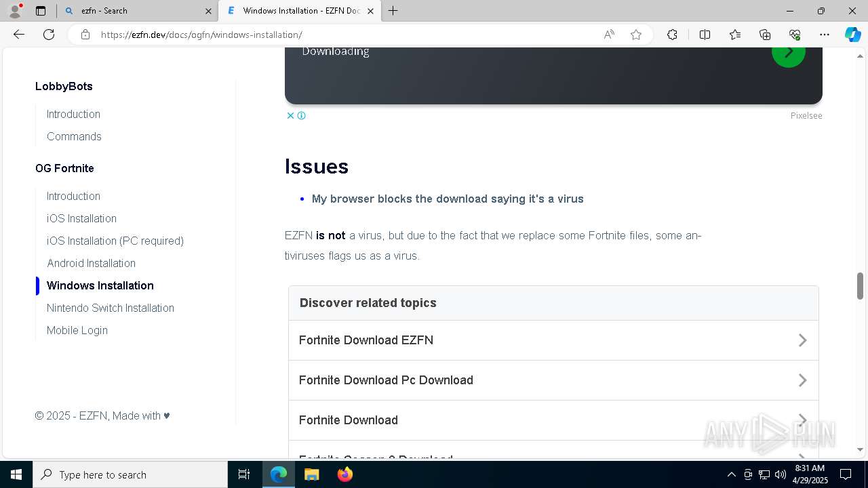Open Fortnite Download EZFN topic
868x488 pixels.
553,340
